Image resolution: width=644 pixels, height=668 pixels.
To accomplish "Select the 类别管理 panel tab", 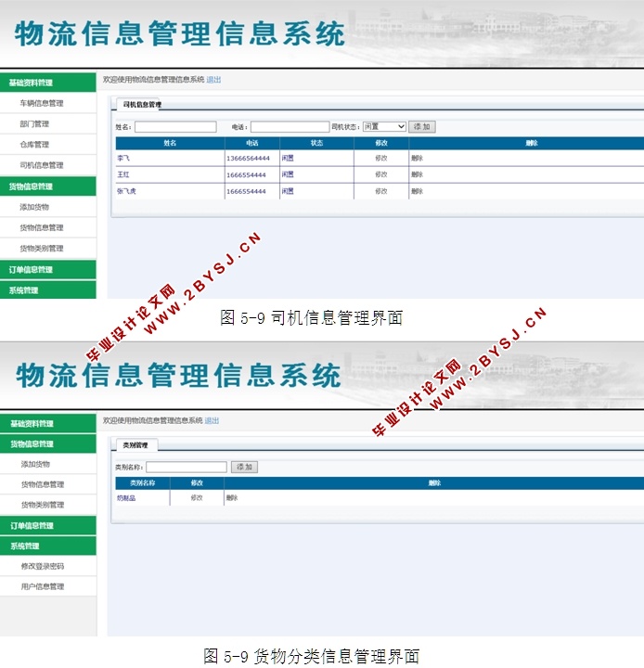I will click(135, 445).
